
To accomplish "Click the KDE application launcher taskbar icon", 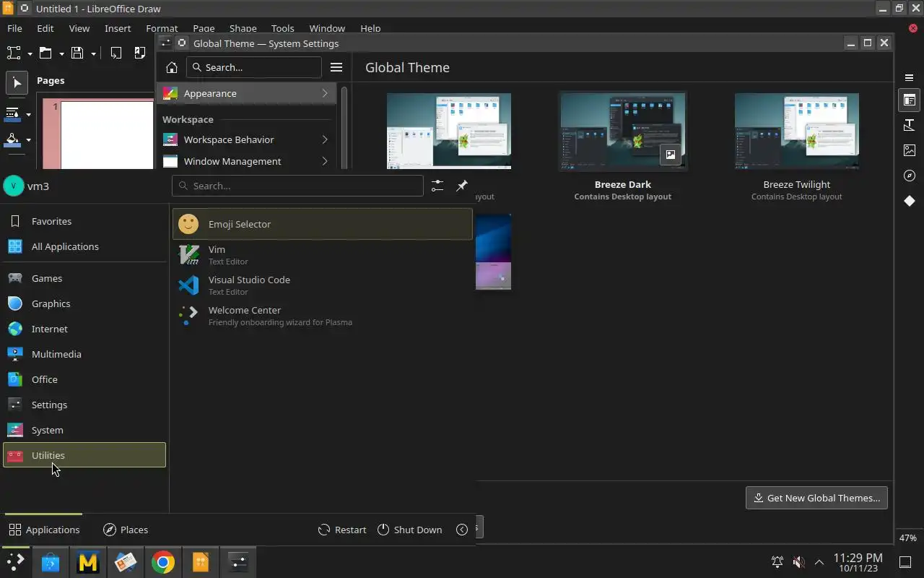I will [x=16, y=561].
